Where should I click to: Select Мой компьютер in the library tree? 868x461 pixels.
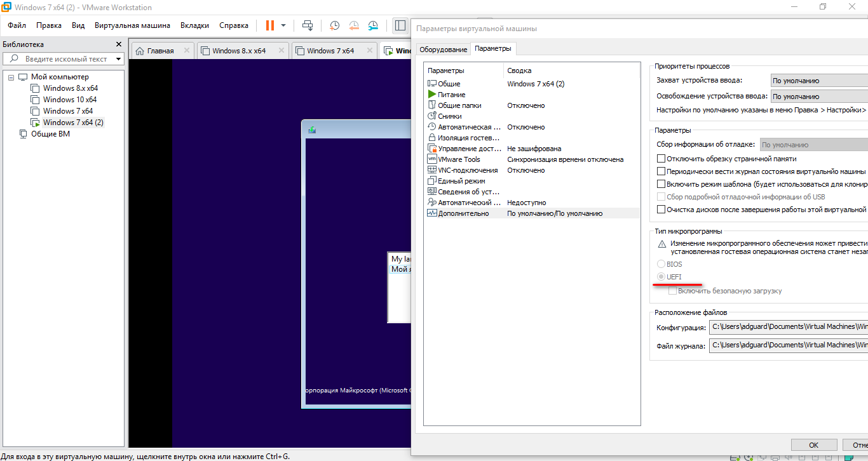(60, 77)
